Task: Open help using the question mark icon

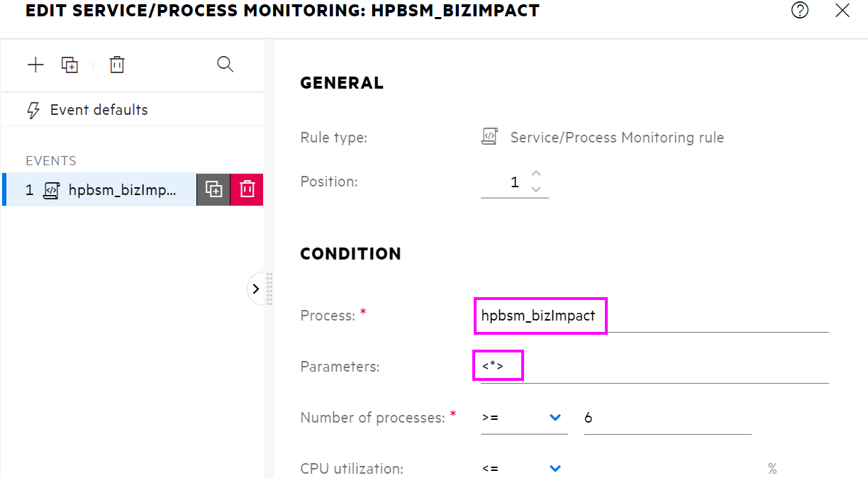Action: 800,11
